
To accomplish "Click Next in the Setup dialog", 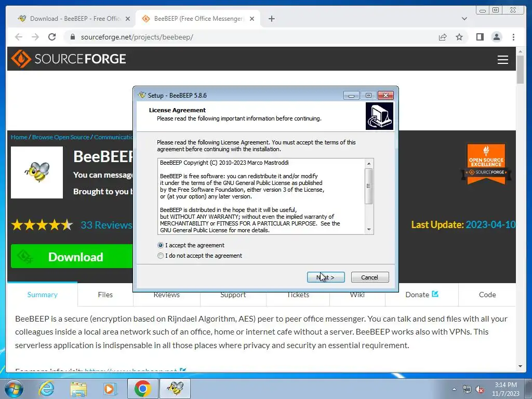I will (x=326, y=277).
